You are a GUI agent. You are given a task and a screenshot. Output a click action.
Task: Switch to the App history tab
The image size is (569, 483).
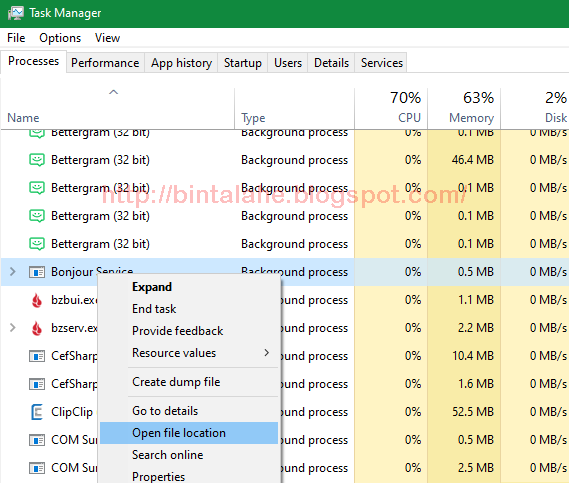click(x=181, y=63)
